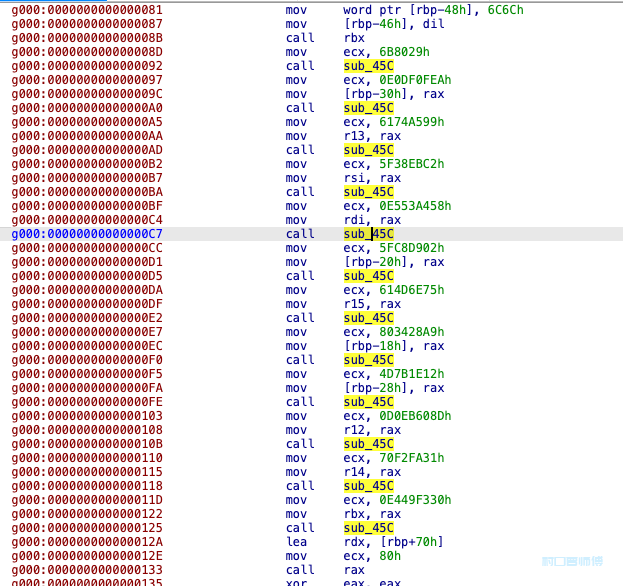
Task: Click the call mnemonic at address 08B
Action: point(300,38)
